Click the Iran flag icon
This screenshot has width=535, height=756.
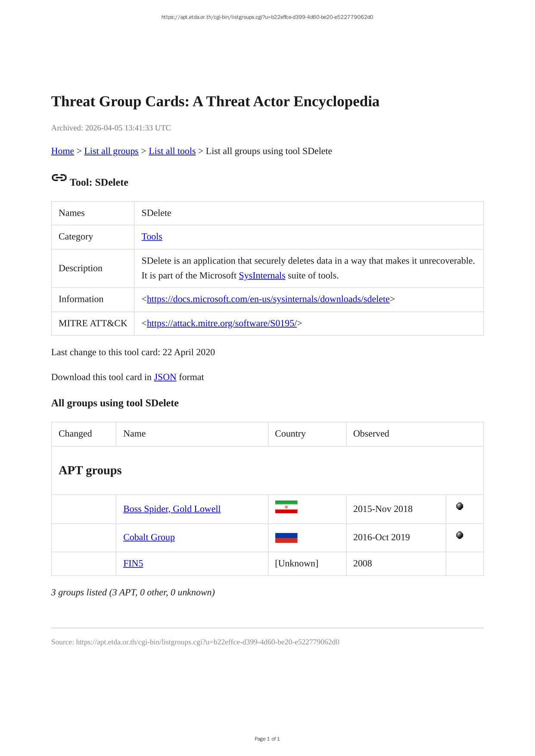coord(286,507)
